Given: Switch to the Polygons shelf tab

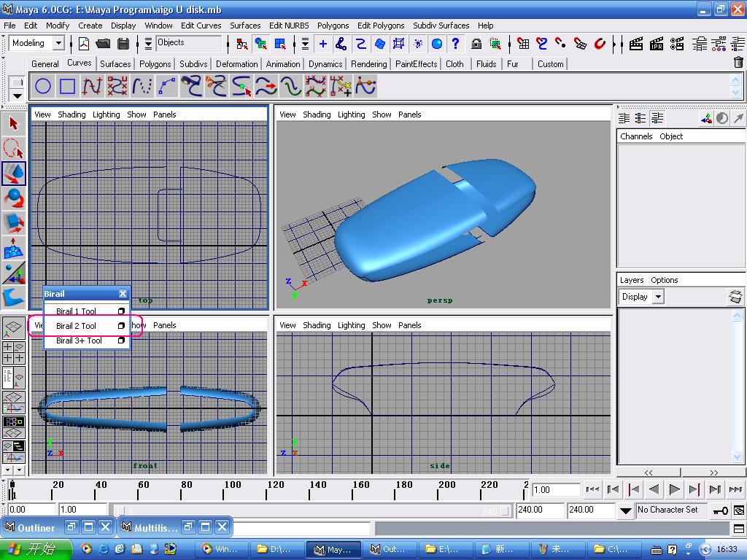Looking at the screenshot, I should [155, 64].
